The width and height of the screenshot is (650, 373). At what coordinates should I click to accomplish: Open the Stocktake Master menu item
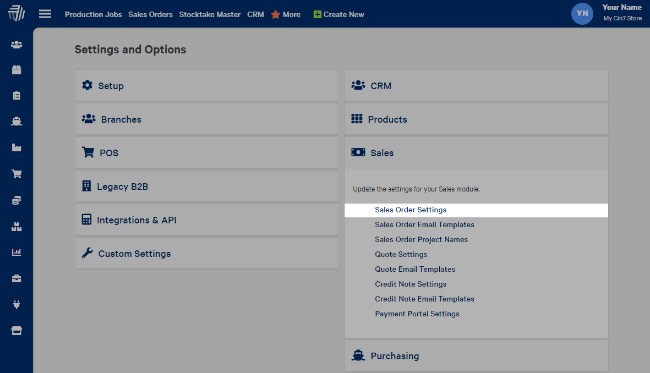(x=210, y=15)
